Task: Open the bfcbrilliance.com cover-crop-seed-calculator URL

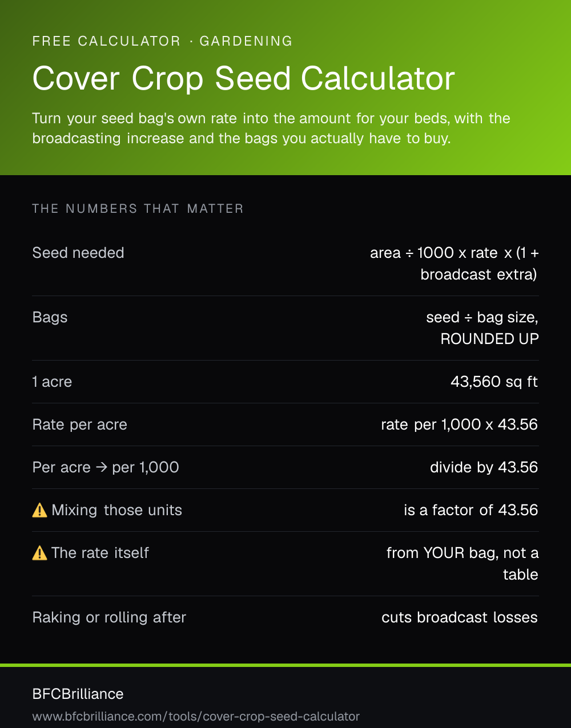Action: [x=196, y=717]
